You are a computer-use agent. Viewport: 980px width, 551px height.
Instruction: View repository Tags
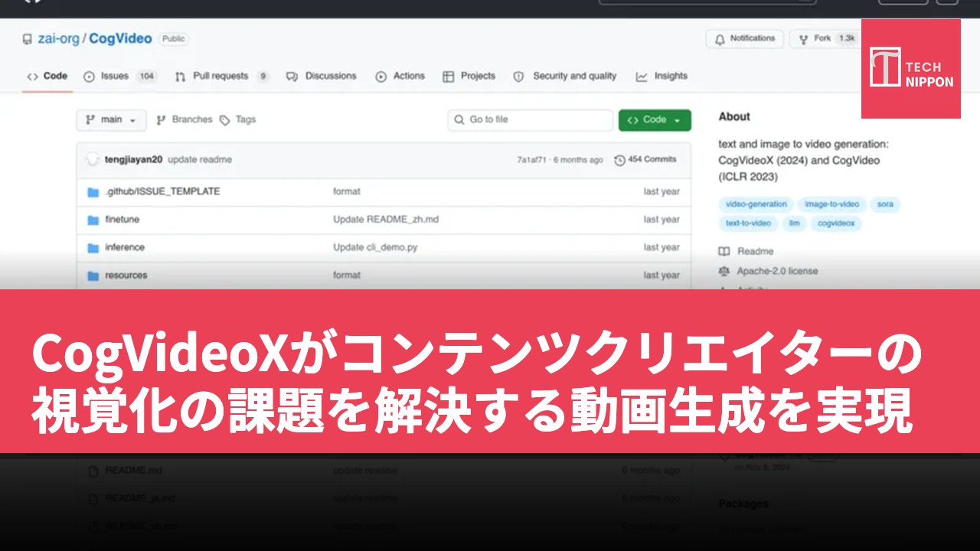237,120
